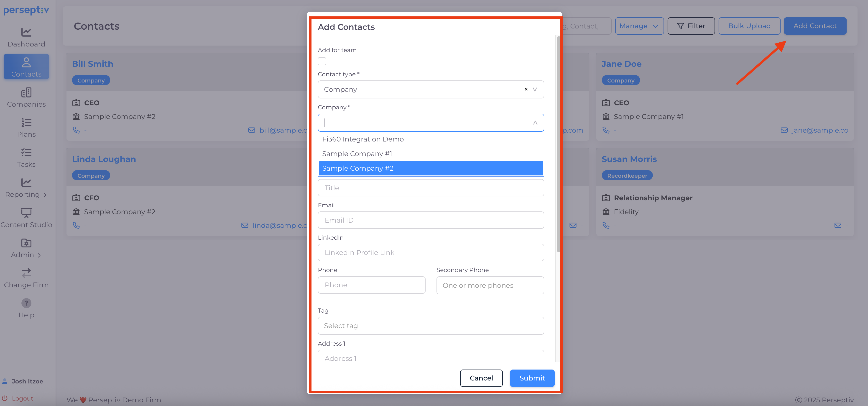Open Tasks from the sidebar
The height and width of the screenshot is (406, 868).
26,152
